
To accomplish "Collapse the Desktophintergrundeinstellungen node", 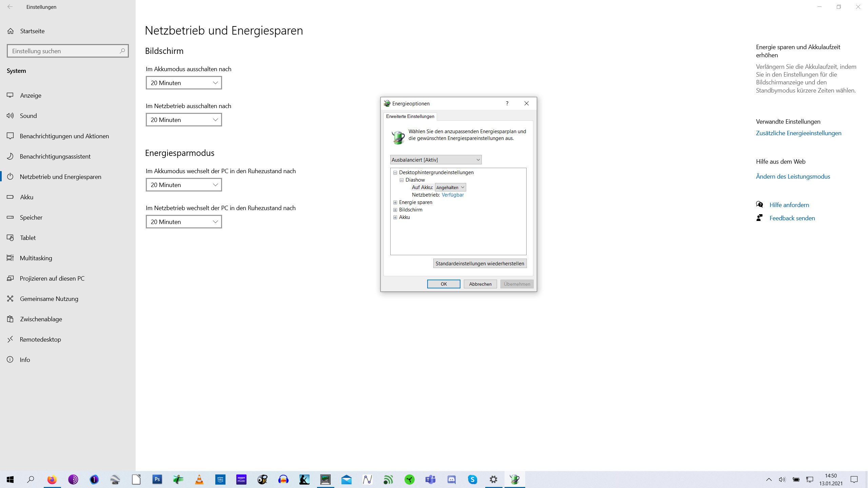I will (395, 172).
